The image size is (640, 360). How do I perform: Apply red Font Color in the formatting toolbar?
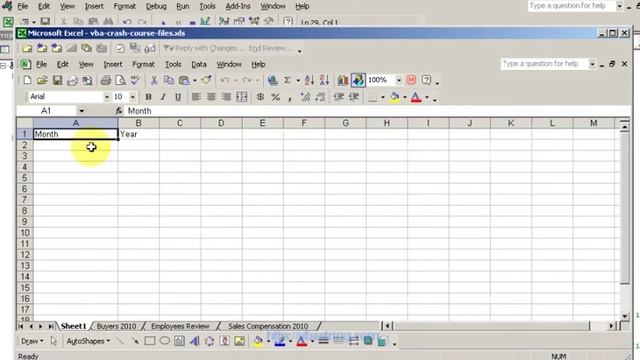[416, 97]
